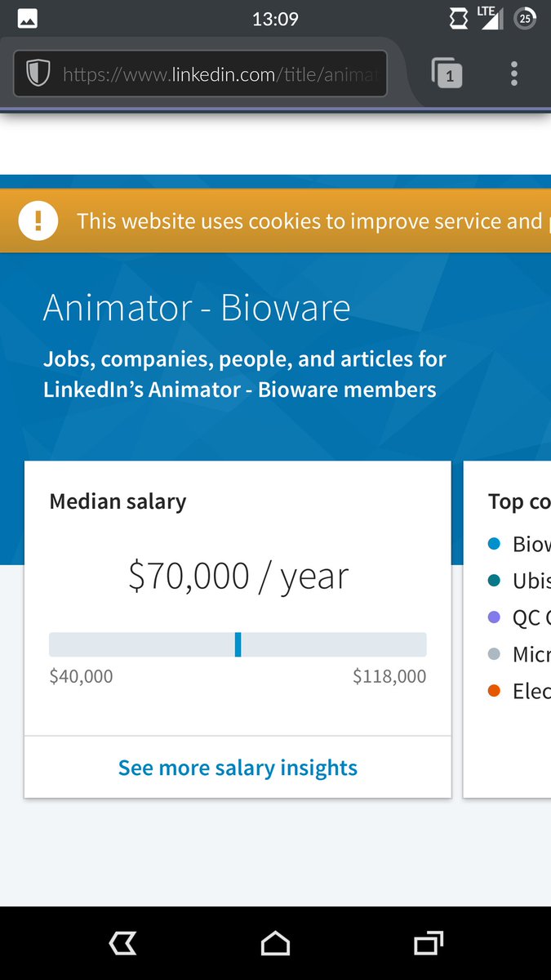Select the blue dot Bioware company entry
Image resolution: width=551 pixels, height=980 pixels.
519,544
